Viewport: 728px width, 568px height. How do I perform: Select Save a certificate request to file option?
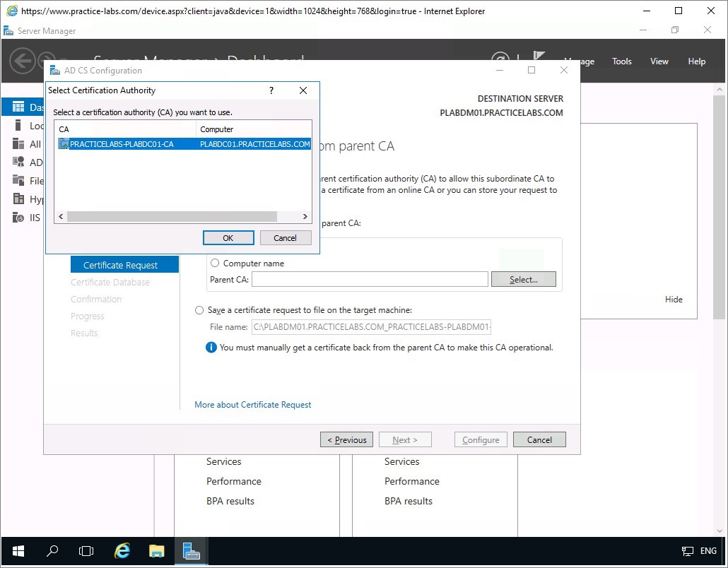pos(199,310)
